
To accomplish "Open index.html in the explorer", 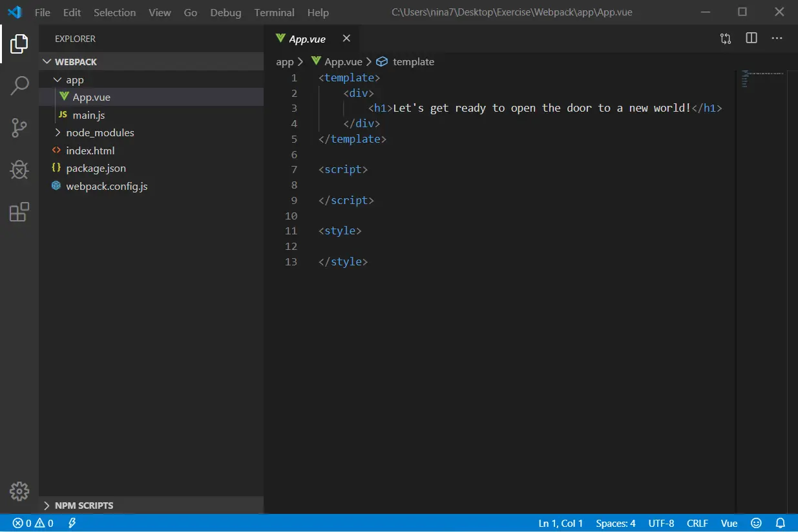I will pyautogui.click(x=151, y=150).
